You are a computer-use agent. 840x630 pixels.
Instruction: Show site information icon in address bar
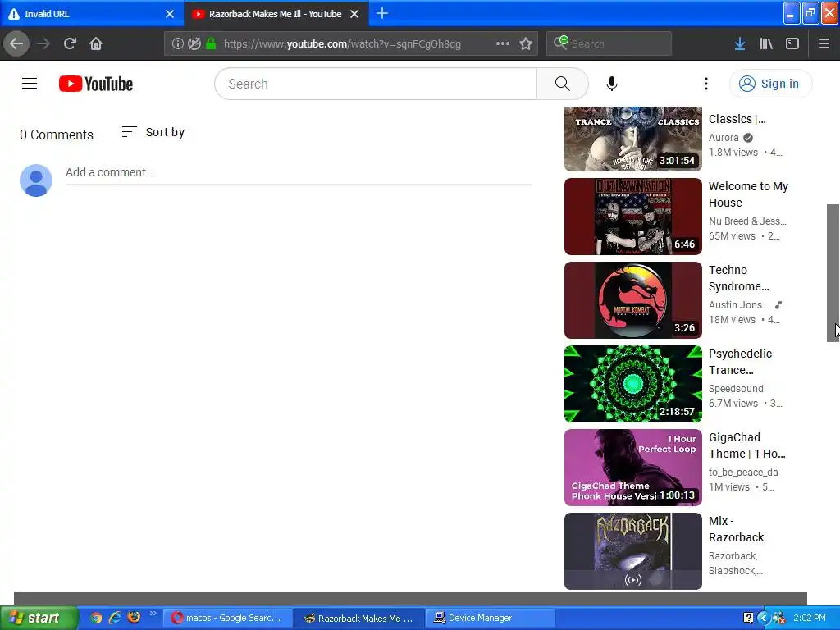(178, 43)
